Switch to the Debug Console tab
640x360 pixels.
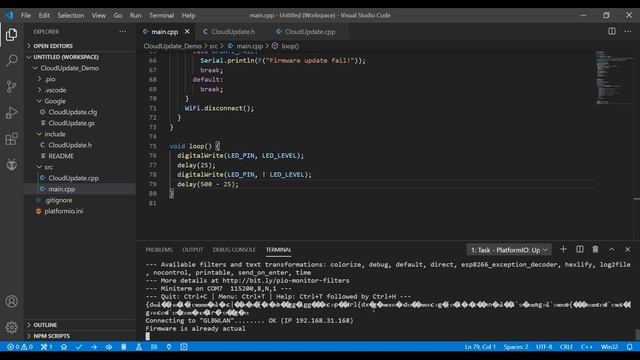(234, 249)
